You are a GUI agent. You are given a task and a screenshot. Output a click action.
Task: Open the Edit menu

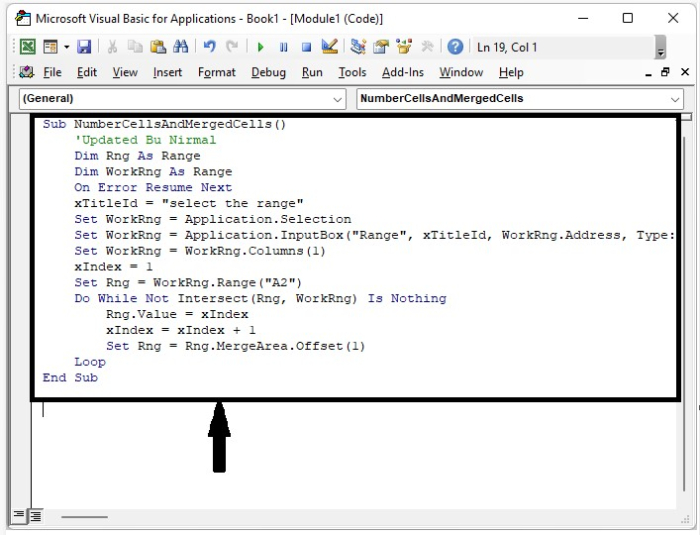click(87, 72)
